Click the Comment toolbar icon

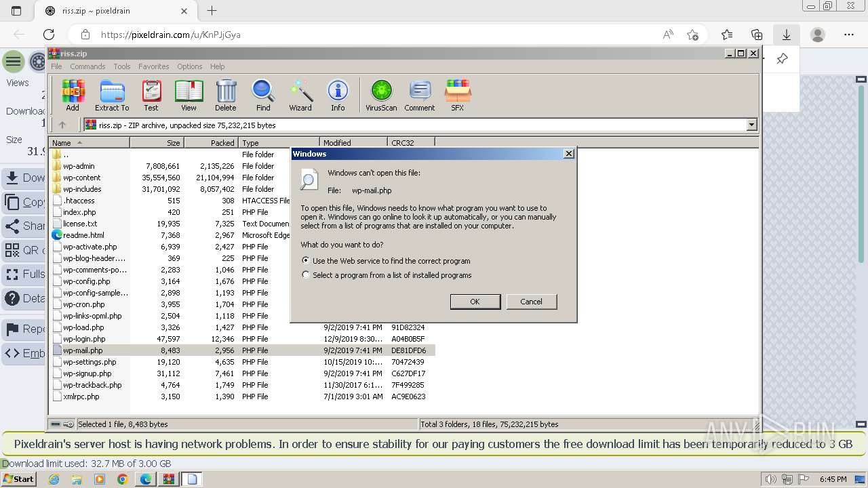click(420, 95)
